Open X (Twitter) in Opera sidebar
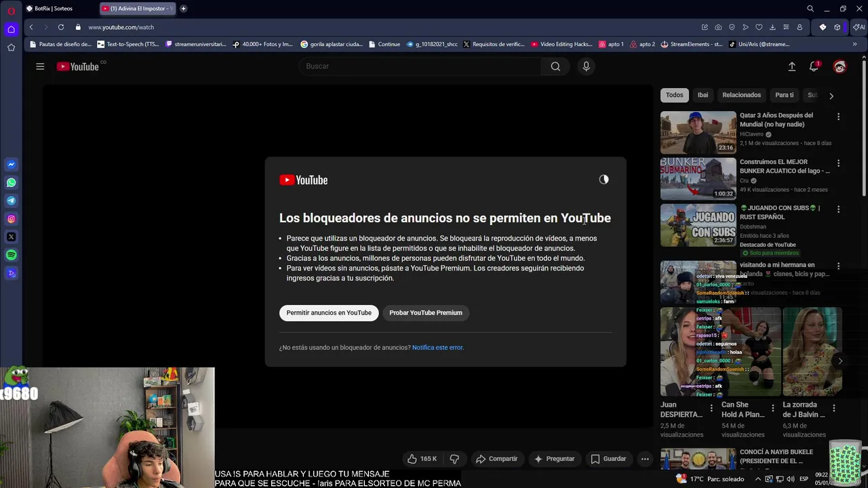The height and width of the screenshot is (488, 868). click(x=11, y=237)
